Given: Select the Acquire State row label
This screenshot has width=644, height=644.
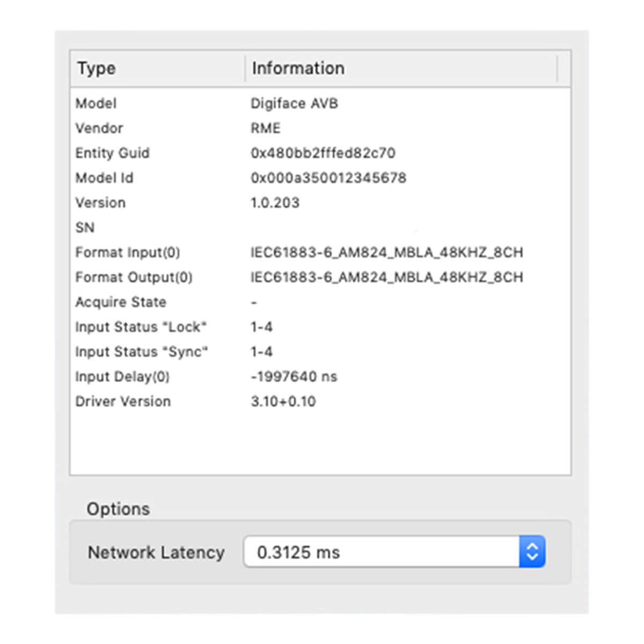Looking at the screenshot, I should click(121, 302).
